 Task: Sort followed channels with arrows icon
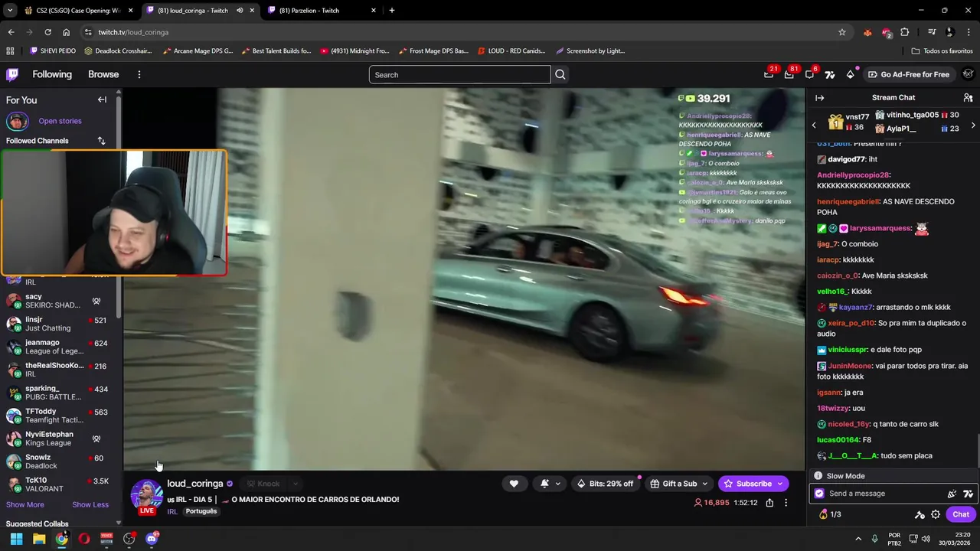click(x=101, y=141)
